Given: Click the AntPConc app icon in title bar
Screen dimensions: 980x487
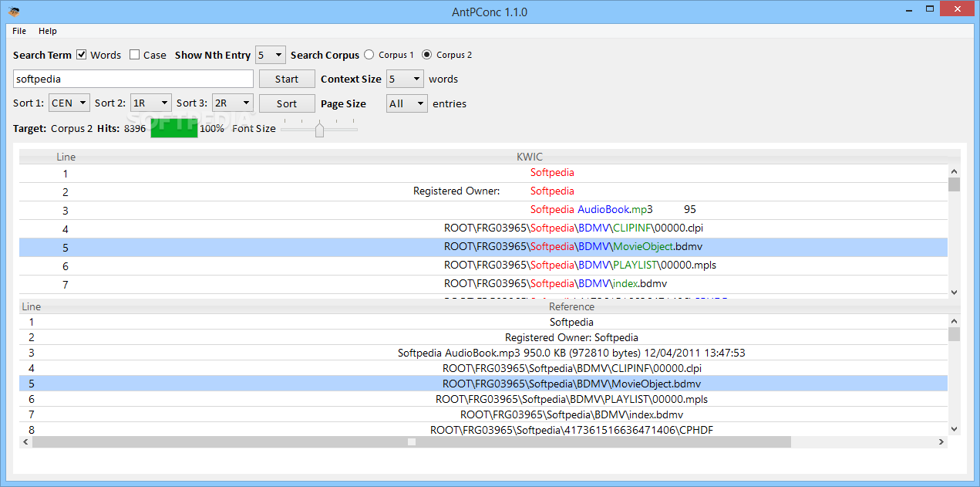Looking at the screenshot, I should pos(15,12).
